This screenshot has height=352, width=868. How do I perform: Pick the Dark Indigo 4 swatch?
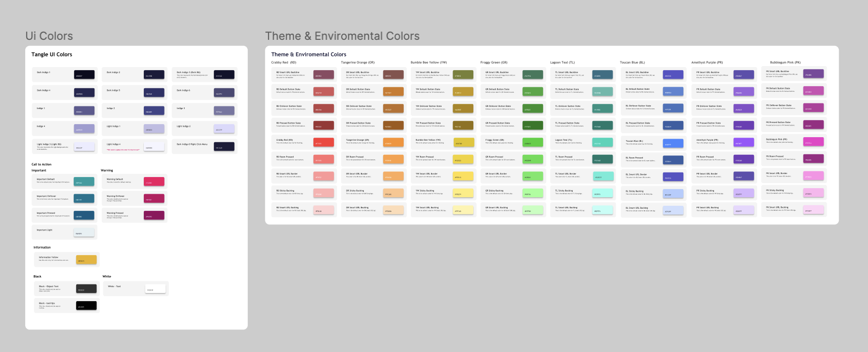(x=84, y=93)
